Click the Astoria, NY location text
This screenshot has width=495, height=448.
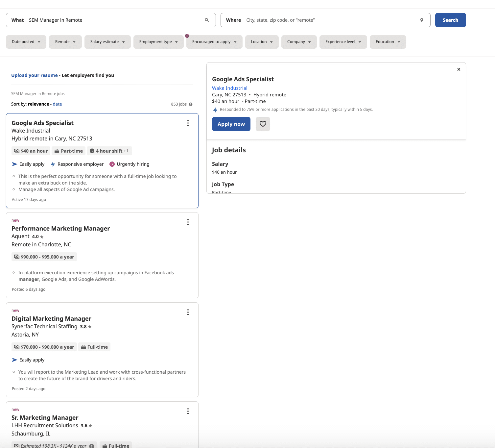pos(25,335)
